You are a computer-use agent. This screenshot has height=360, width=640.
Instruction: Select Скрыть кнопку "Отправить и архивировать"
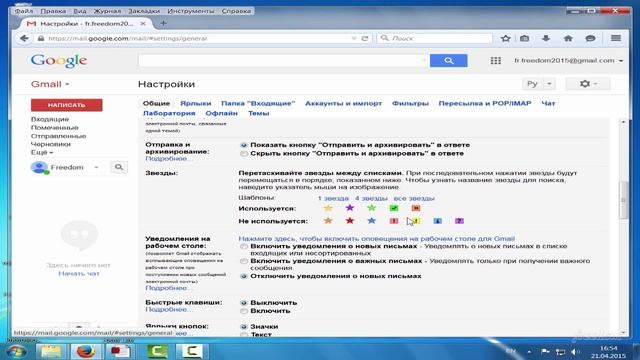point(244,153)
